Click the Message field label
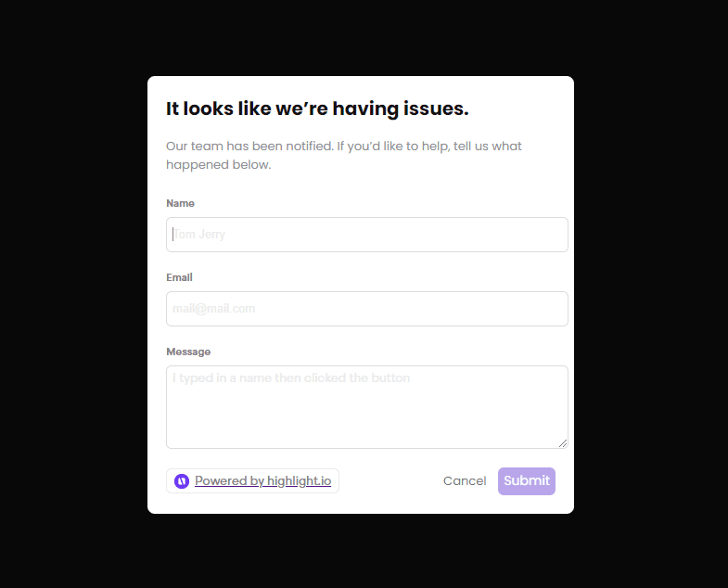The width and height of the screenshot is (728, 588). pos(188,352)
